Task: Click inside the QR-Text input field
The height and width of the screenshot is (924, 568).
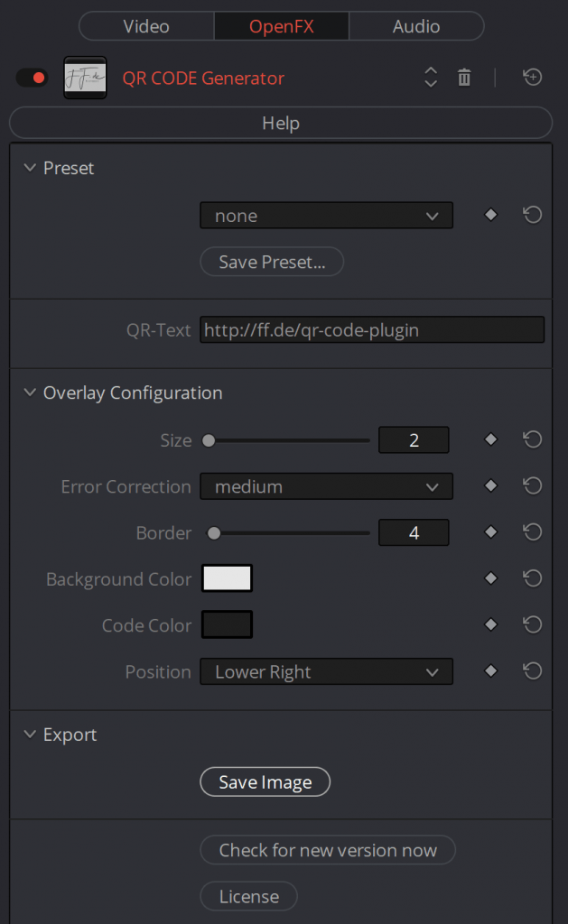Action: (372, 329)
